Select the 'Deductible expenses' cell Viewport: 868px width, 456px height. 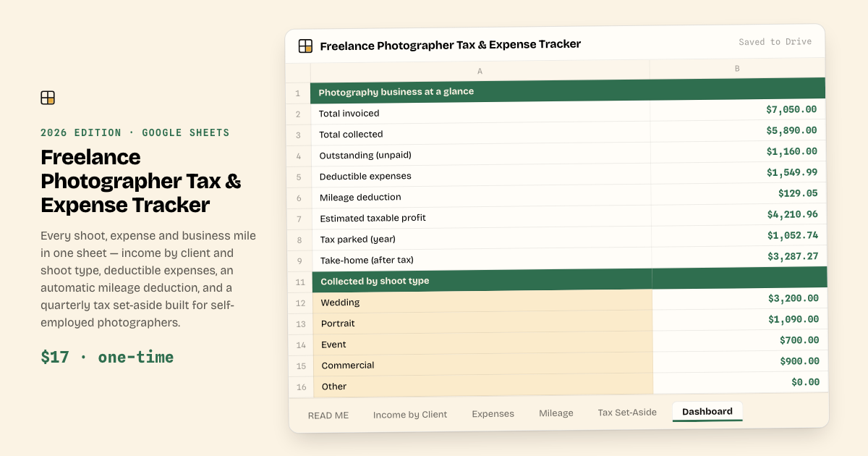pyautogui.click(x=481, y=176)
